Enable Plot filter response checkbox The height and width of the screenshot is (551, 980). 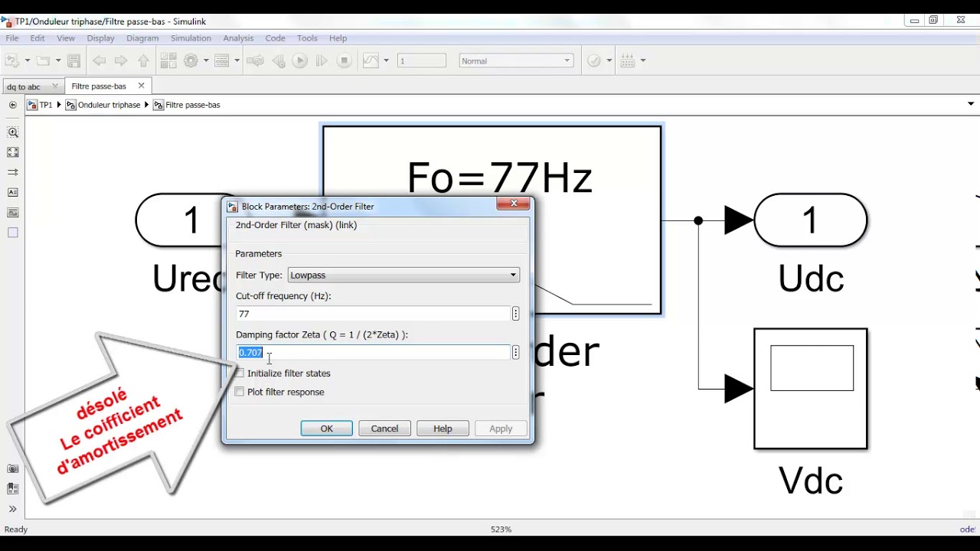240,392
